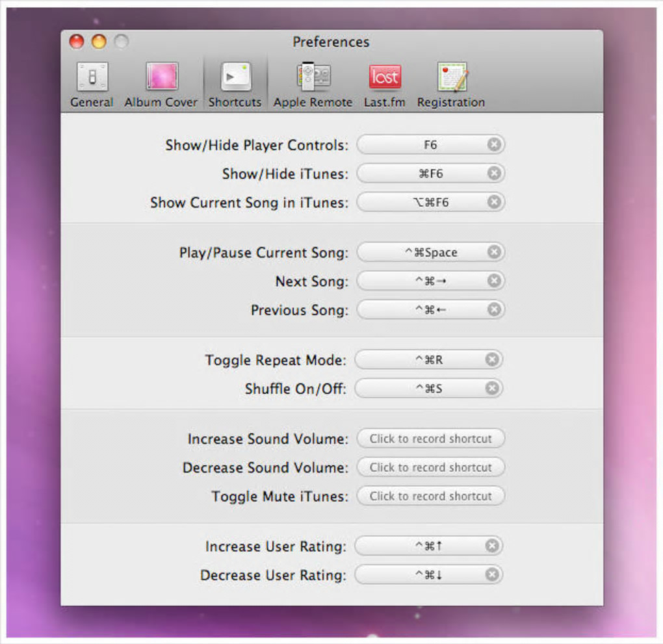Screen dimensions: 663x644
Task: Open the Album Cover preferences icon
Action: point(161,78)
